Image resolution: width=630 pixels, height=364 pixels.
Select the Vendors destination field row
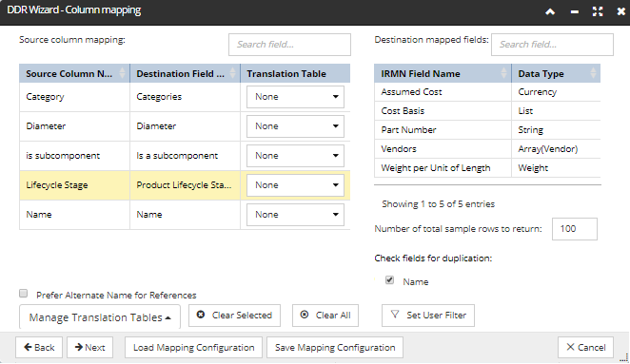pos(487,149)
